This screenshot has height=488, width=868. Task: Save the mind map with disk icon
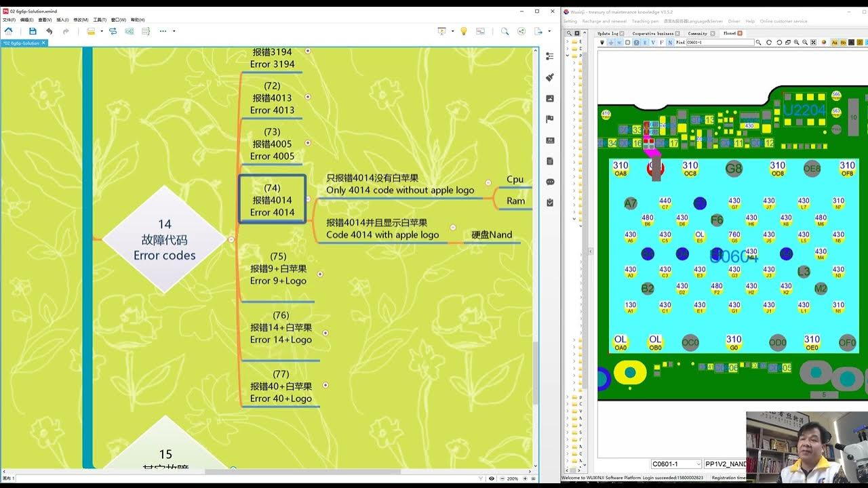[33, 31]
